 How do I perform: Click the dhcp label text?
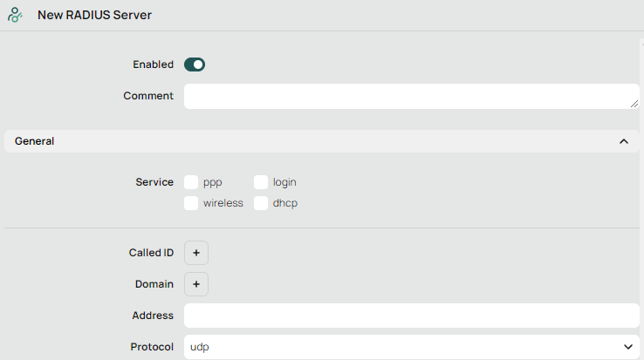click(285, 203)
